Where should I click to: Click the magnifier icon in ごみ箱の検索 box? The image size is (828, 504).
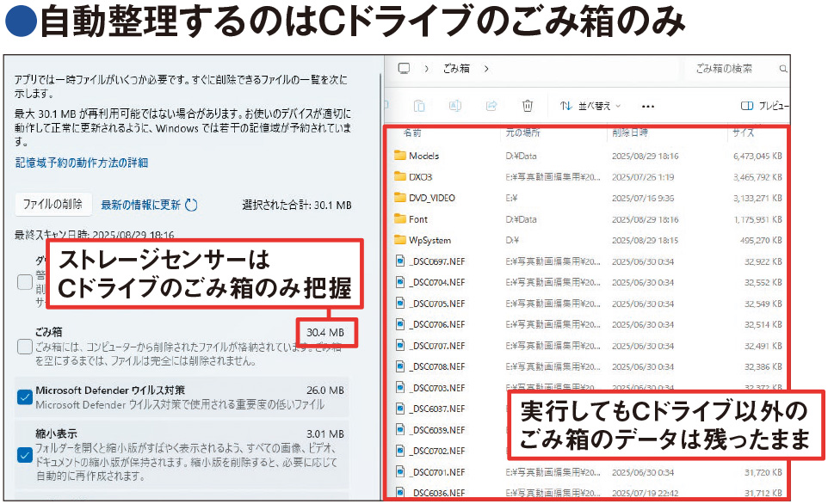pos(782,68)
